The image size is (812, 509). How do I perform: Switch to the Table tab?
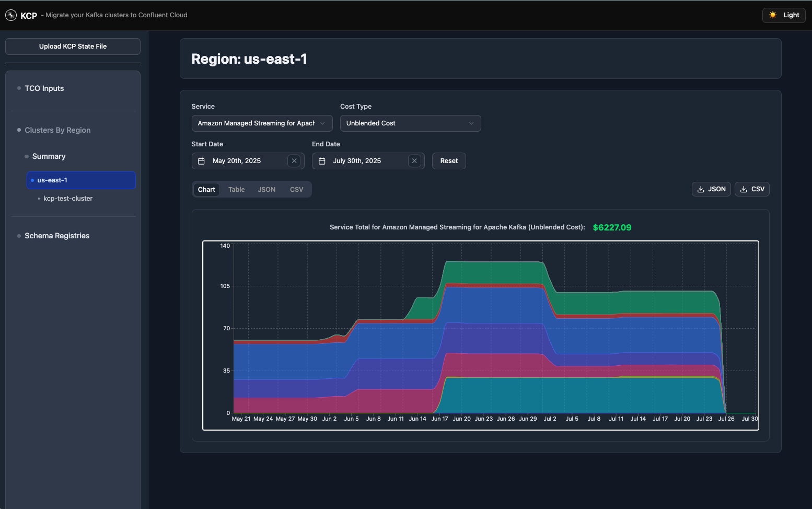click(236, 190)
